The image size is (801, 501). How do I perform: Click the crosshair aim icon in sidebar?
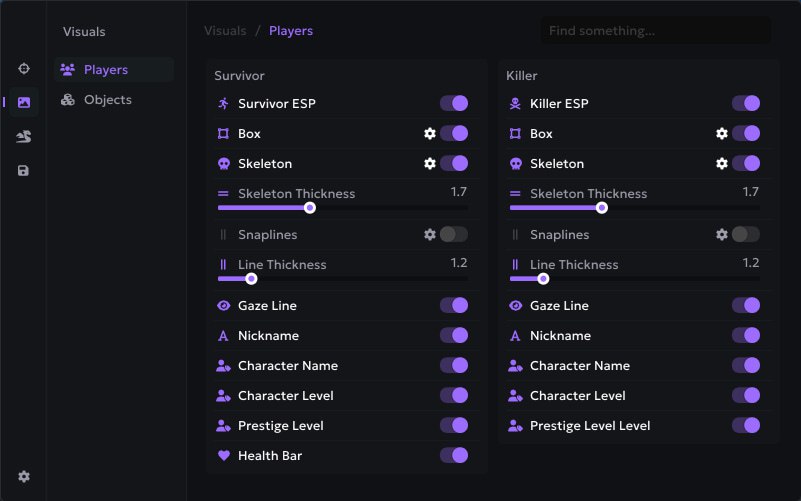point(24,68)
